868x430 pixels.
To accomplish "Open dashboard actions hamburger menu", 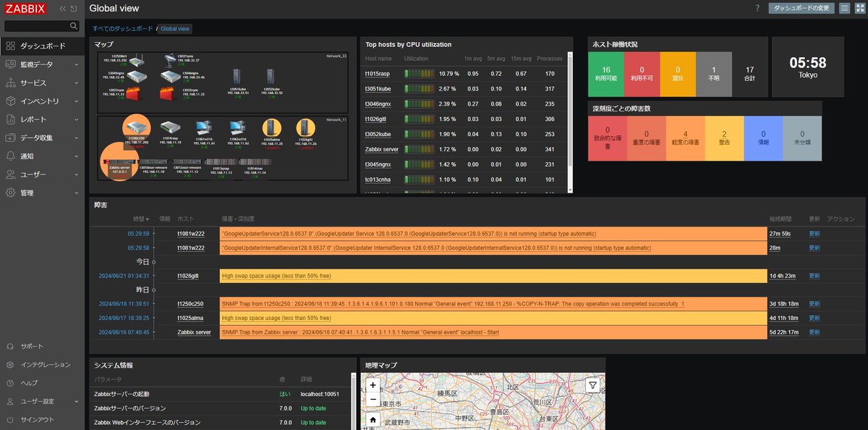I will [x=845, y=8].
